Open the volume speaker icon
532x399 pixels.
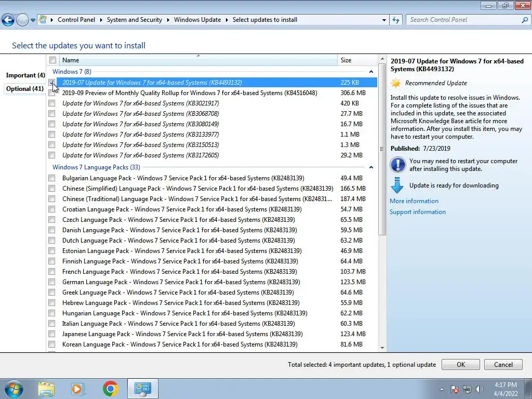(x=479, y=389)
